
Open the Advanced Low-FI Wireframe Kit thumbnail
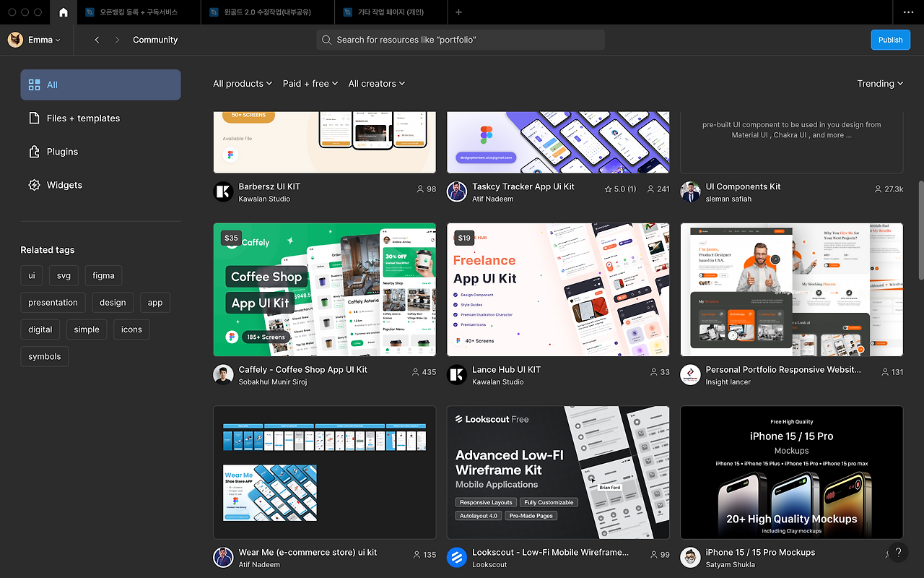pos(558,473)
